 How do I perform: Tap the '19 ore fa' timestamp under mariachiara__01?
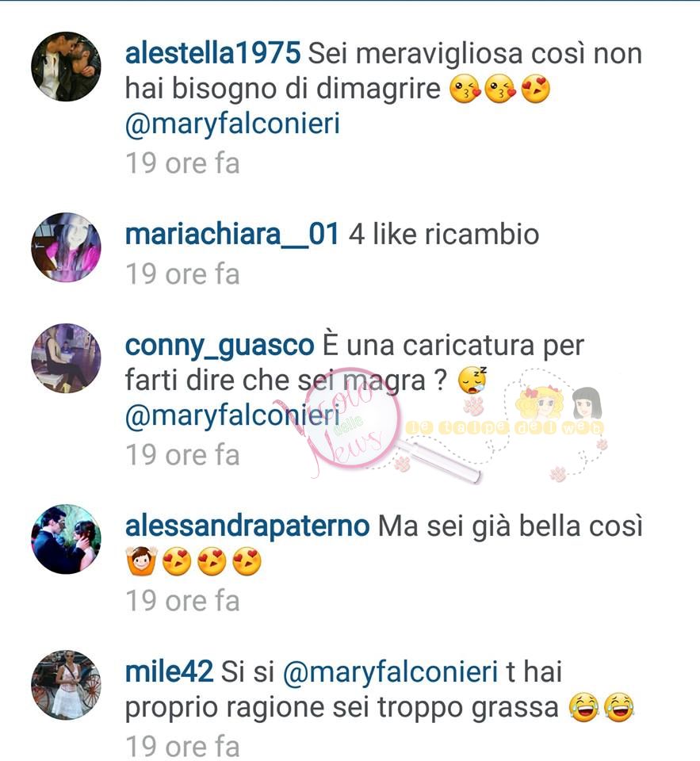182,275
